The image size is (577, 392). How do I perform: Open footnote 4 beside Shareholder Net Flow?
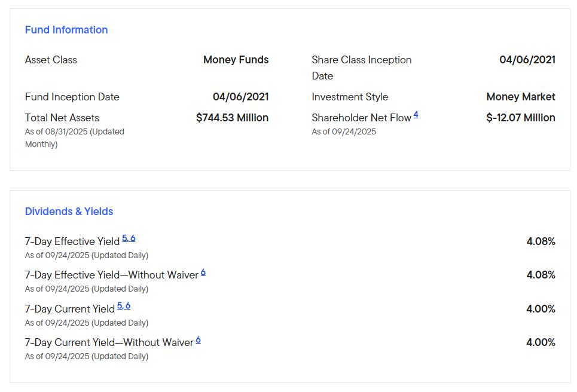pos(416,115)
